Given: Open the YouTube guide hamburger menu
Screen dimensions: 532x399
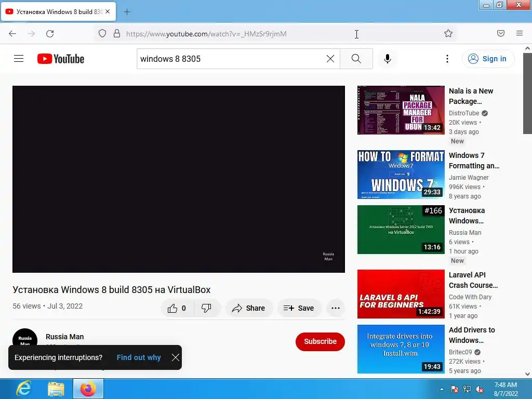Looking at the screenshot, I should 19,59.
